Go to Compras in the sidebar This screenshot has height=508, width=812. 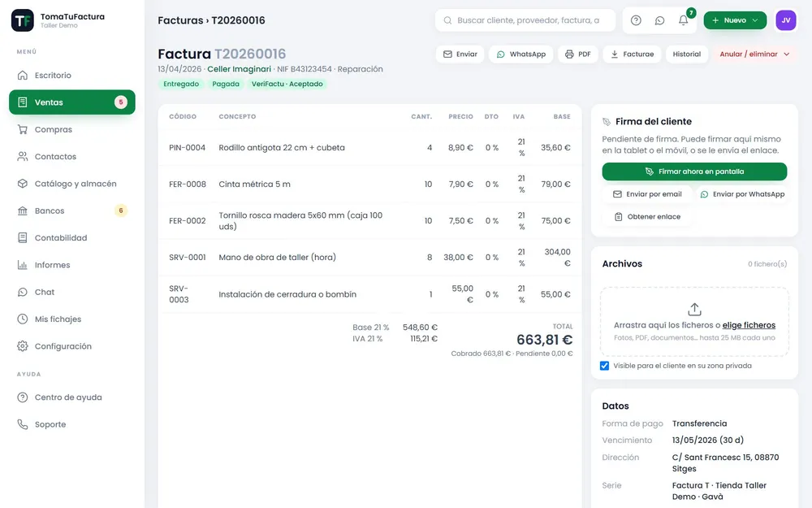72,129
